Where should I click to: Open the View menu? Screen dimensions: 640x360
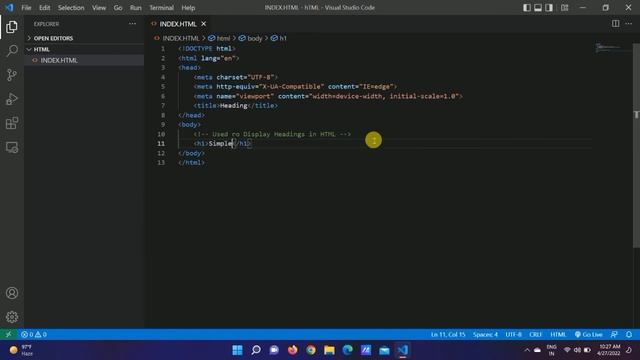(99, 8)
